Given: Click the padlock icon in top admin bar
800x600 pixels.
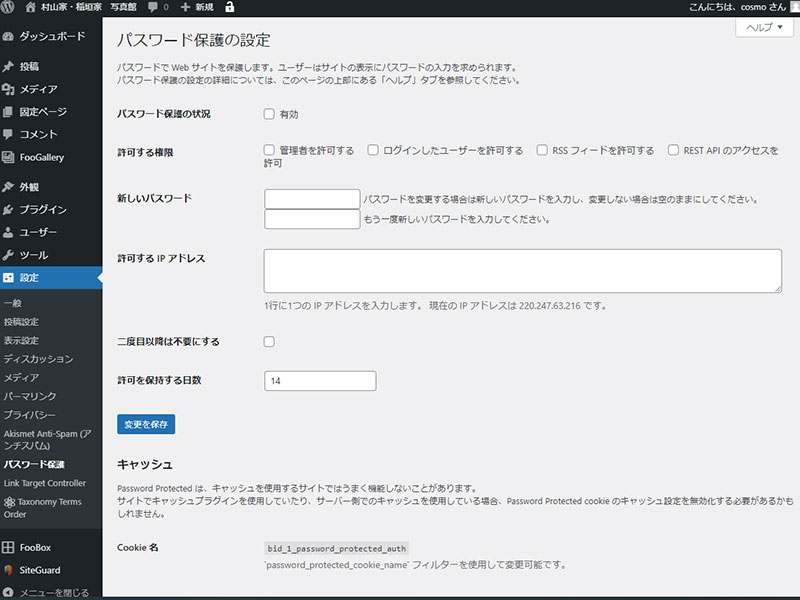Looking at the screenshot, I should coord(231,7).
